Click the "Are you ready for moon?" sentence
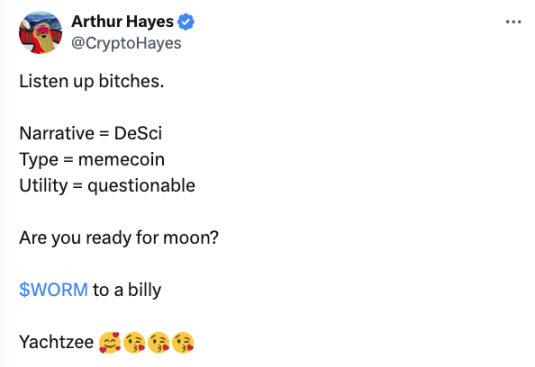The height and width of the screenshot is (367, 535). tap(119, 238)
